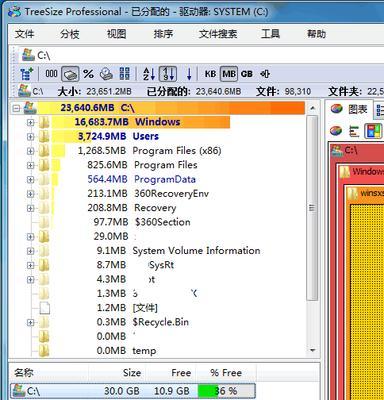Screen dimensions: 384x400
Task: Open the 文件搜索 menu
Action: [x=218, y=34]
